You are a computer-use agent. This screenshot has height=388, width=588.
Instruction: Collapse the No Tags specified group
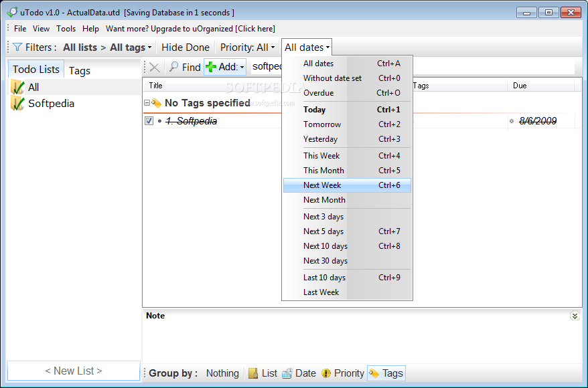147,102
